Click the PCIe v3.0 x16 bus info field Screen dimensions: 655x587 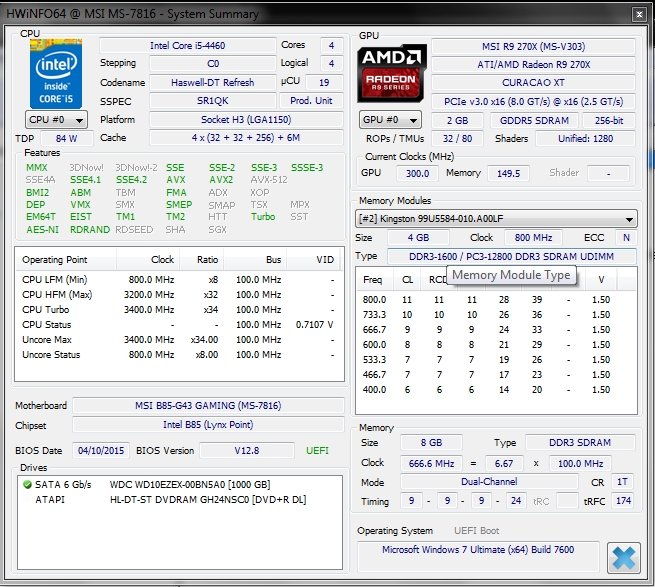[x=533, y=102]
